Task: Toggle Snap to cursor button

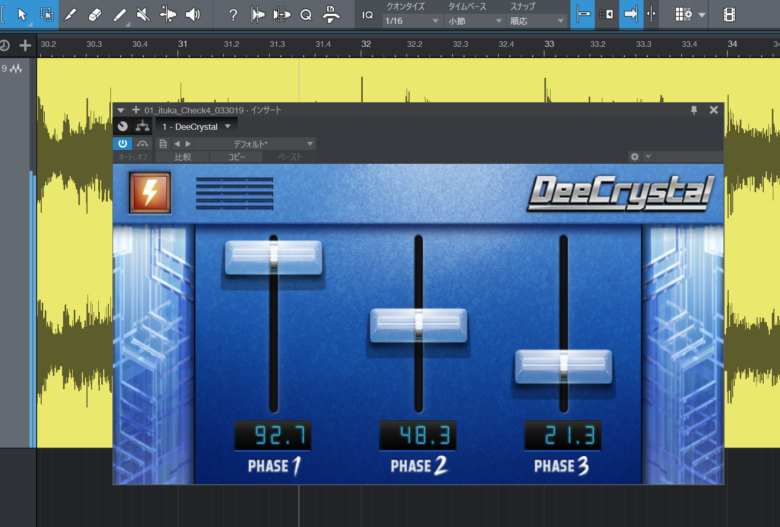Action: (x=583, y=14)
